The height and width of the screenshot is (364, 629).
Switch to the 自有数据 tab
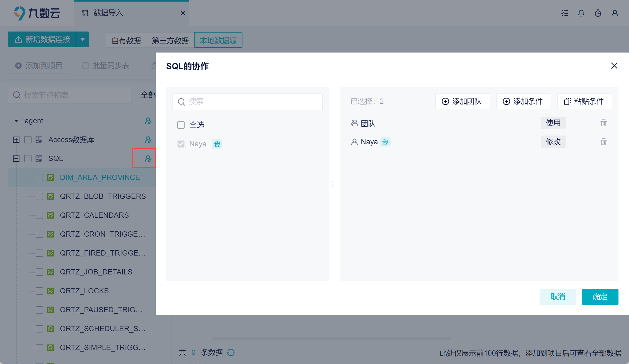(x=126, y=40)
